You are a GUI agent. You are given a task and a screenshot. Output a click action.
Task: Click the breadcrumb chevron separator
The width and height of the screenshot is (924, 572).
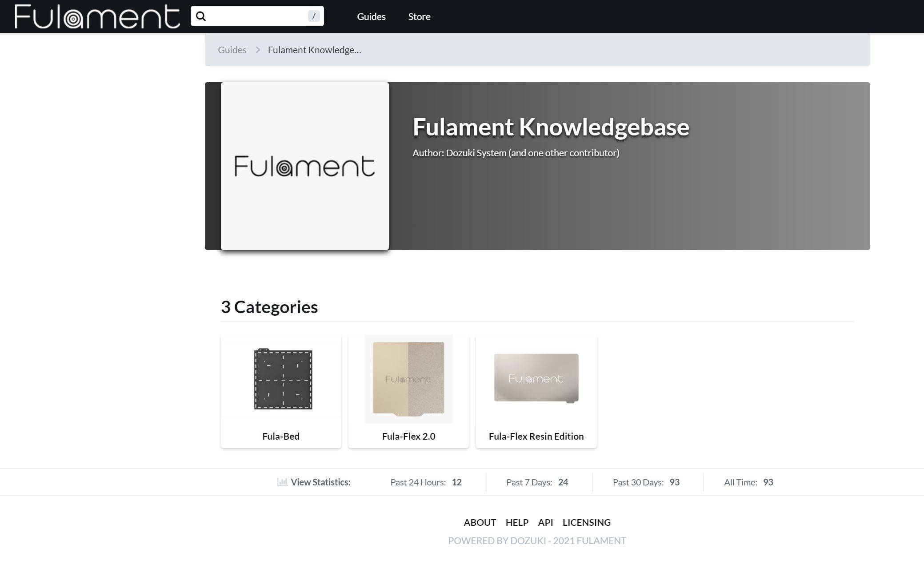(x=257, y=50)
